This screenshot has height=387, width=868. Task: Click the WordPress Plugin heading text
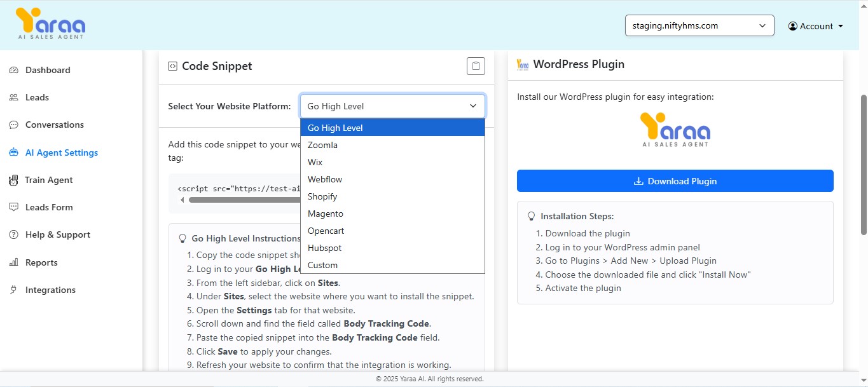pos(579,64)
